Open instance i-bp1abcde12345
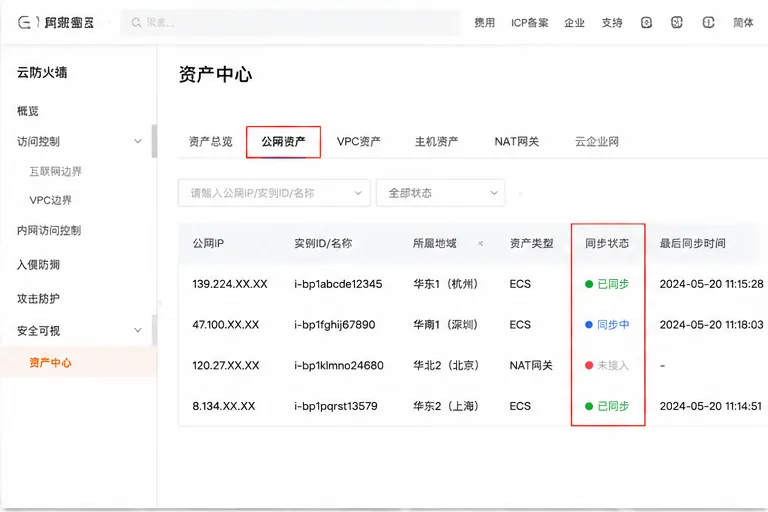Screen dimensions: 768x512 click(x=338, y=284)
